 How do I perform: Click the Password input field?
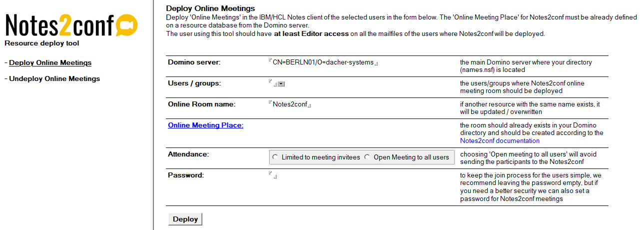click(x=272, y=175)
